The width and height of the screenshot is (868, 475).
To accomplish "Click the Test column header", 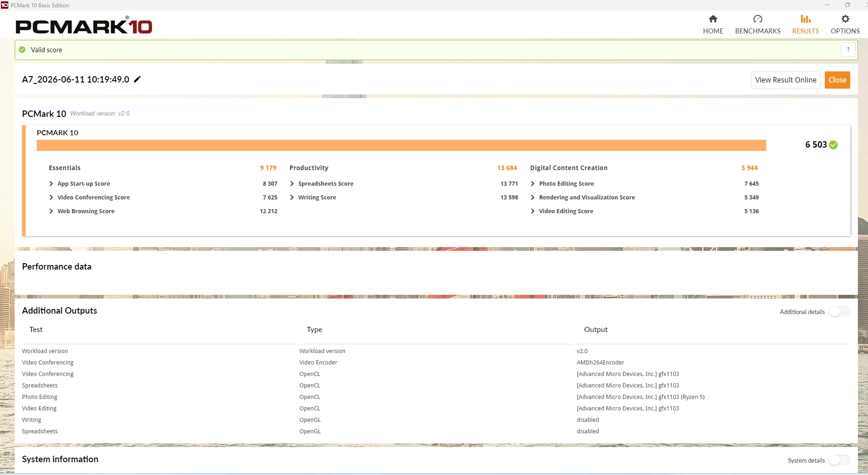I will (36, 330).
